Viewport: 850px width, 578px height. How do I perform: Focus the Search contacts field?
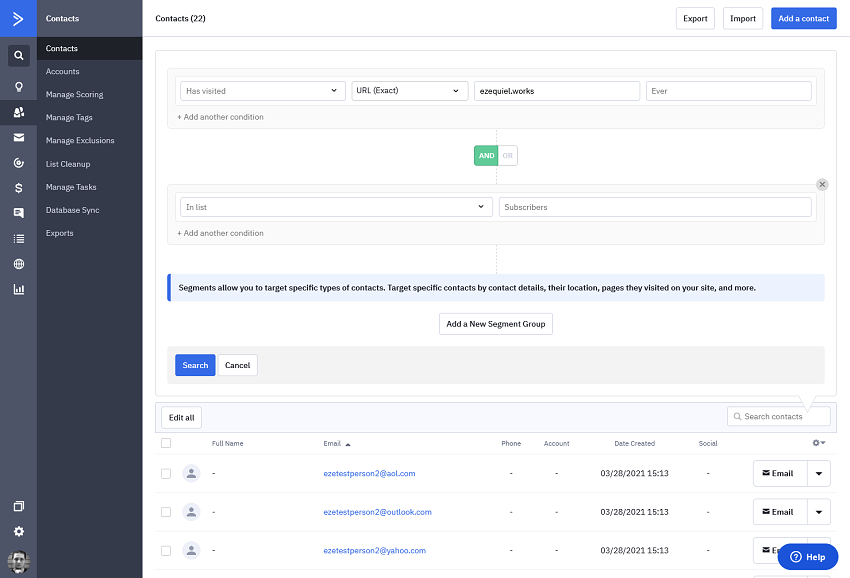778,416
